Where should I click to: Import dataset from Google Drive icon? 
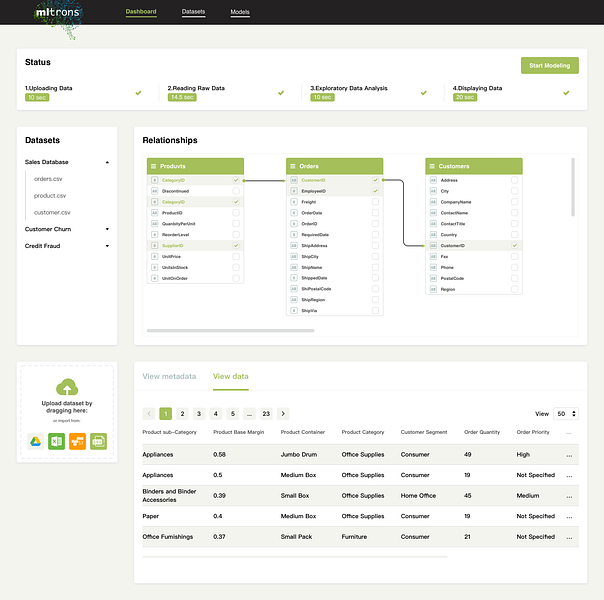36,441
